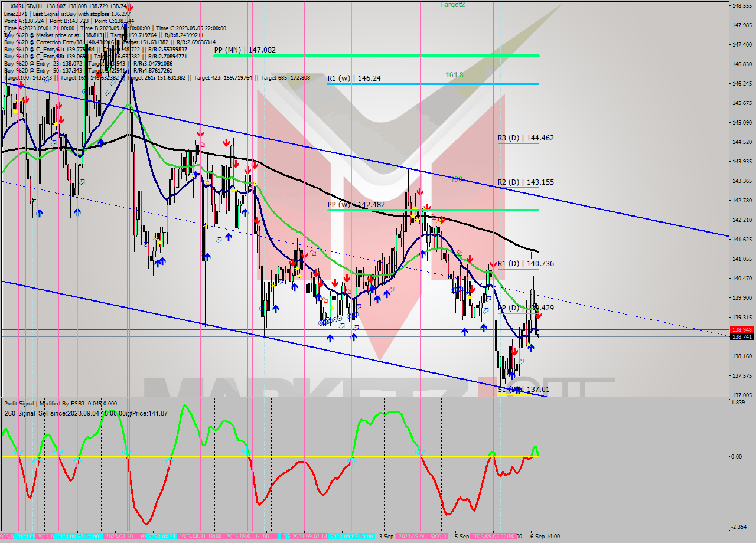This screenshot has width=756, height=543.
Task: Click the 141.055 price axis value
Action: [x=741, y=259]
